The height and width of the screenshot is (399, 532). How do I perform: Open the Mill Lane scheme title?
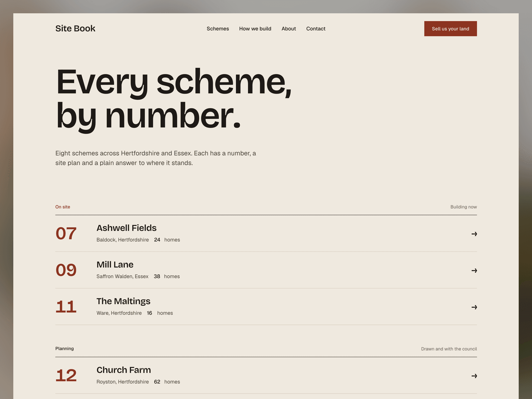point(115,264)
